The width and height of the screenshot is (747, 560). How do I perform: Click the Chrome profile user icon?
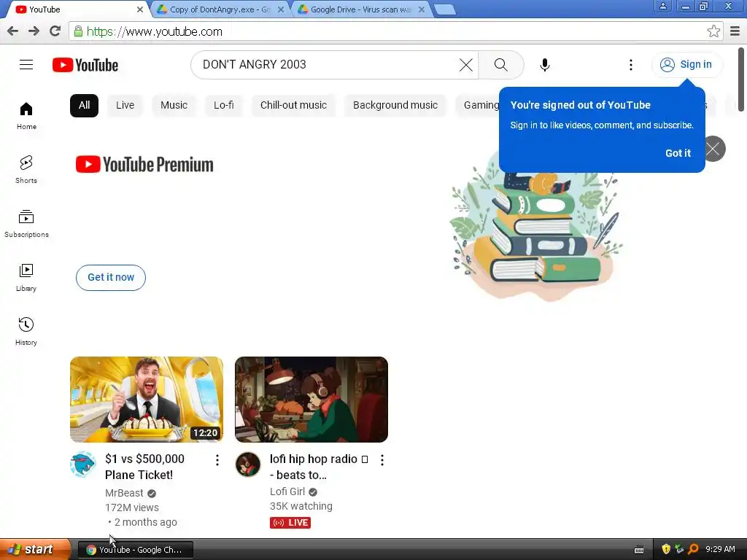[662, 6]
